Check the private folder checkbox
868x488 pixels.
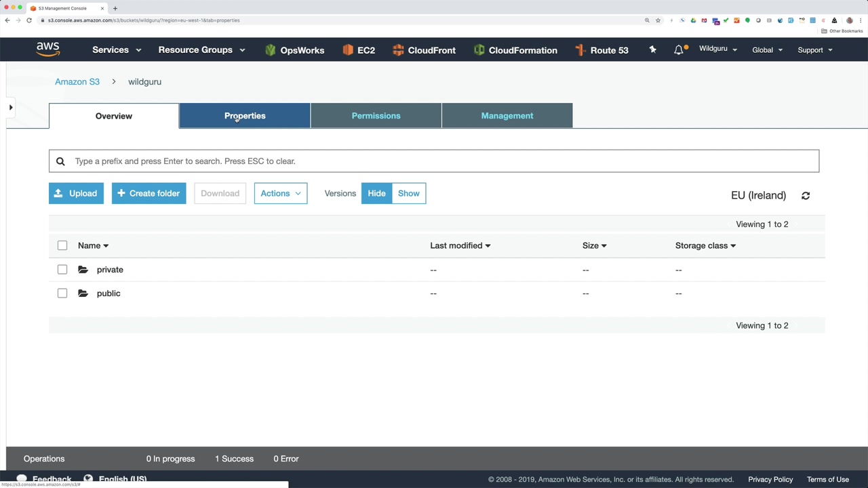62,270
